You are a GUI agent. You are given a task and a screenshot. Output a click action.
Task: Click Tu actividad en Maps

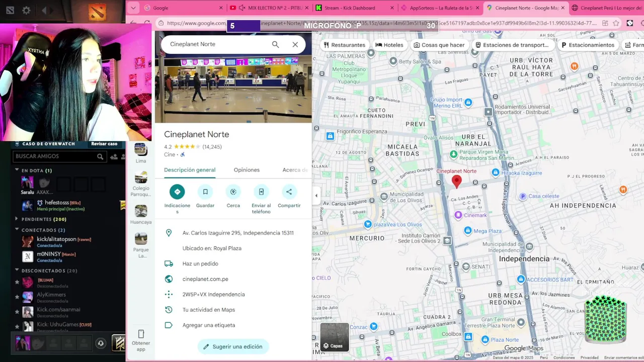pos(209,310)
